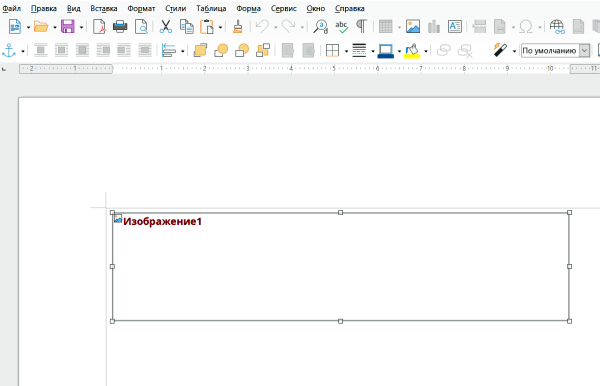
Task: Open the Файл menu
Action: pos(11,8)
